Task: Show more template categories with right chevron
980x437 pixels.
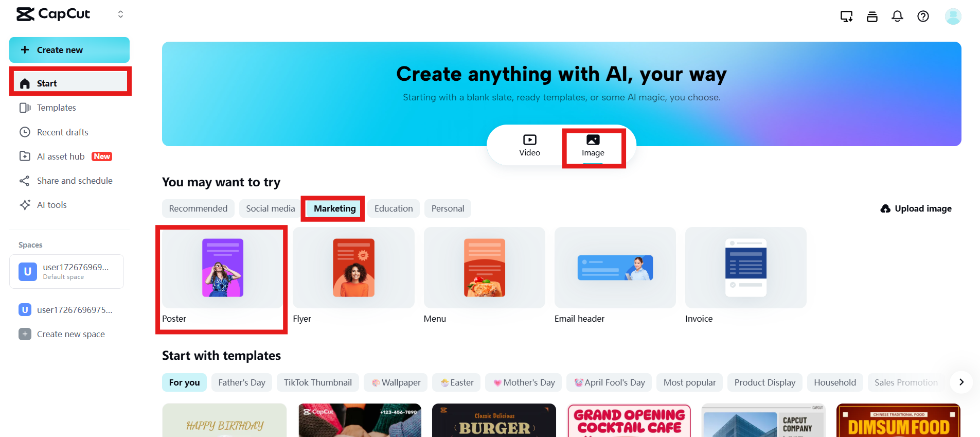Action: click(961, 382)
